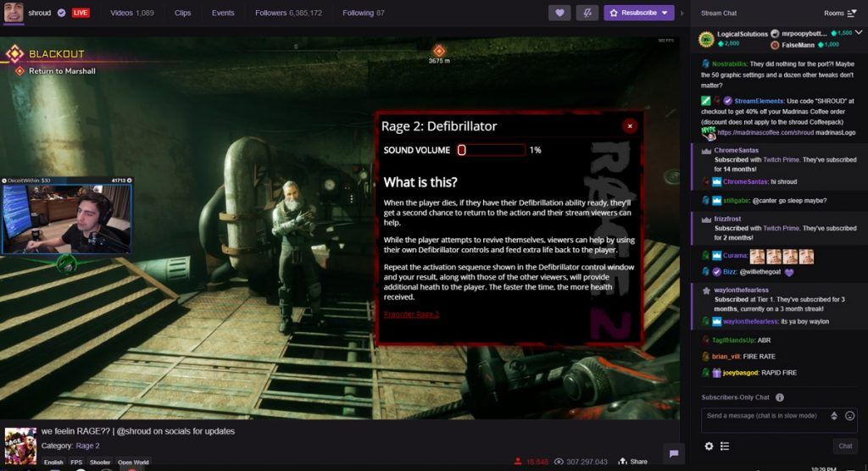The height and width of the screenshot is (471, 868).
Task: Adjust the Sound Volume slider
Action: 491,150
